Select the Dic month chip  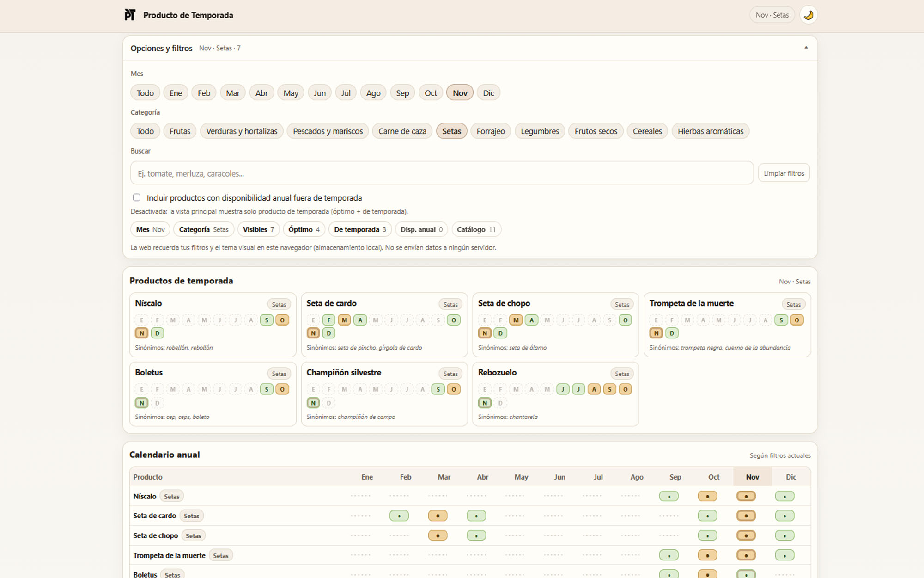[488, 93]
